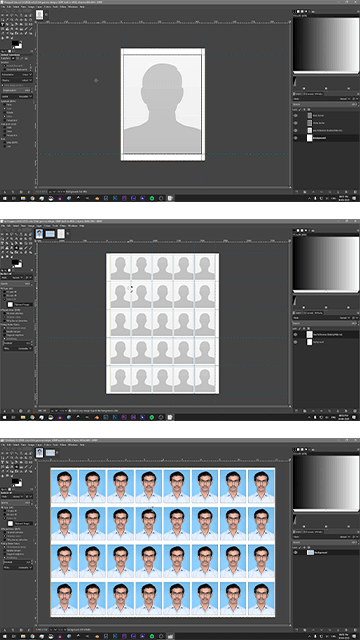
Task: Open Clipping dropdown in top window tool options
Action: [17, 80]
